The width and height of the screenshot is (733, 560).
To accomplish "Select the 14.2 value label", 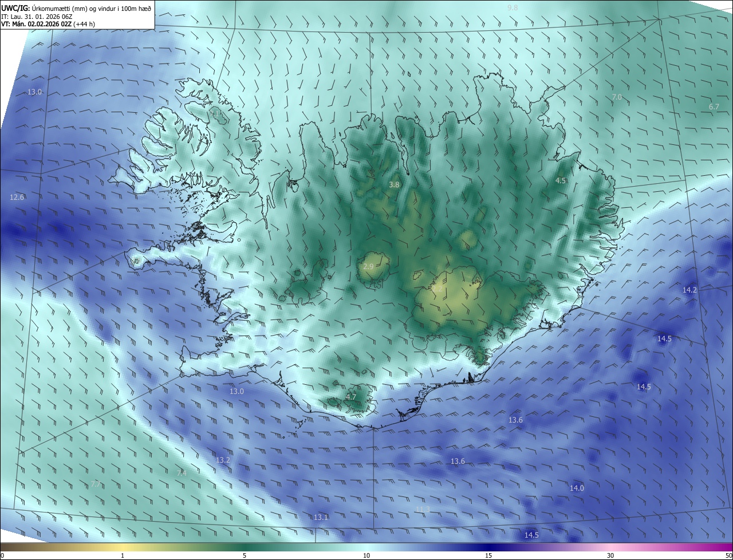I will click(689, 290).
